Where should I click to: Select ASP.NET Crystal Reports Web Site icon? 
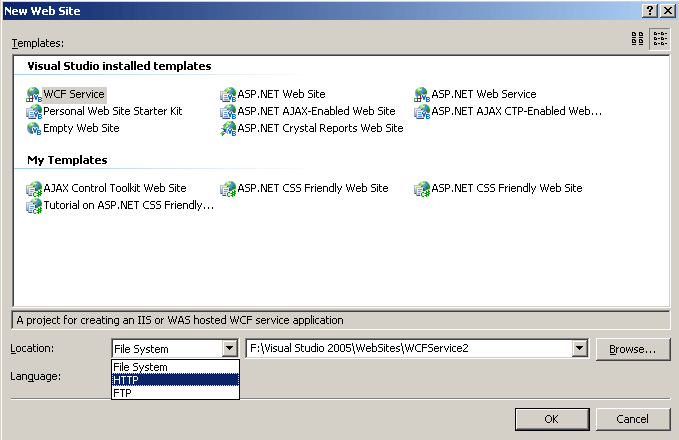point(229,129)
